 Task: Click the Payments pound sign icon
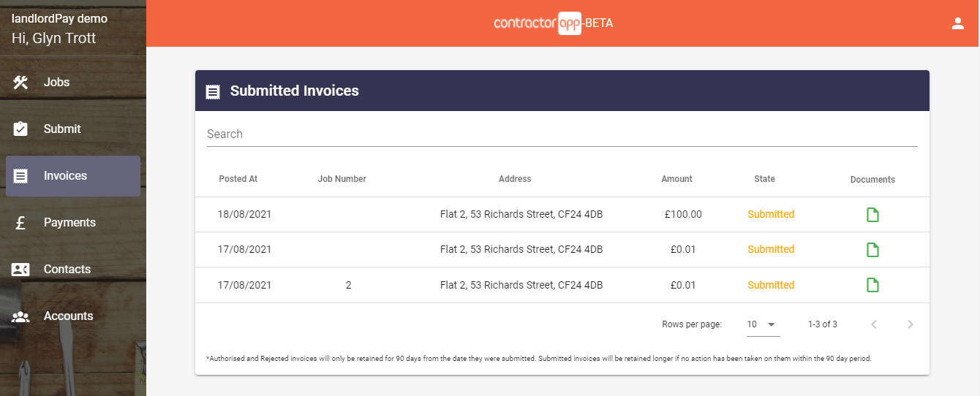tap(20, 223)
